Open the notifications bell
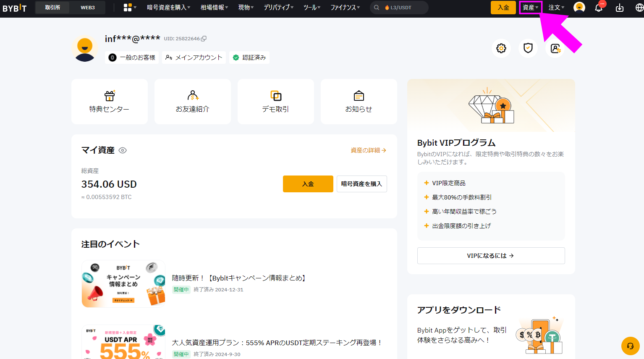 (x=599, y=8)
